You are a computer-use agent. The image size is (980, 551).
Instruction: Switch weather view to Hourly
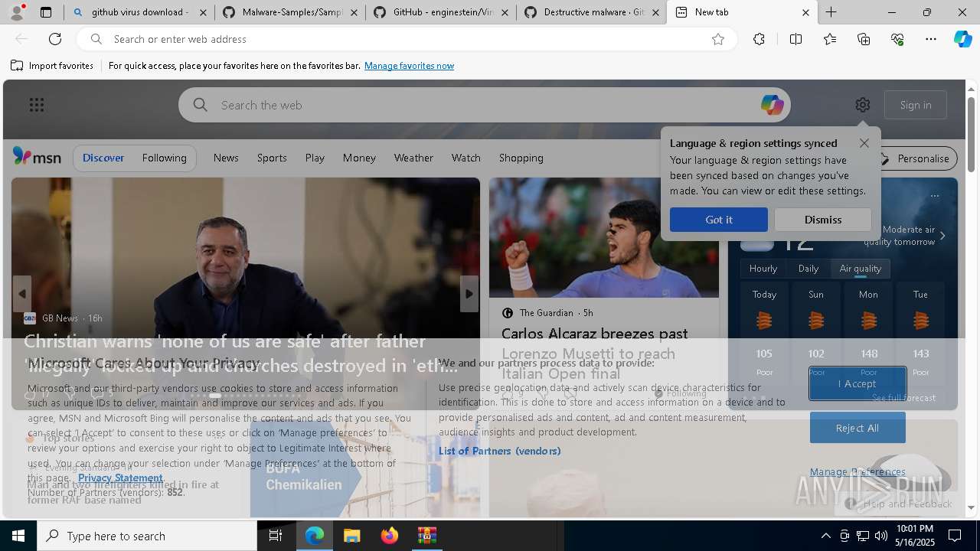coord(763,269)
